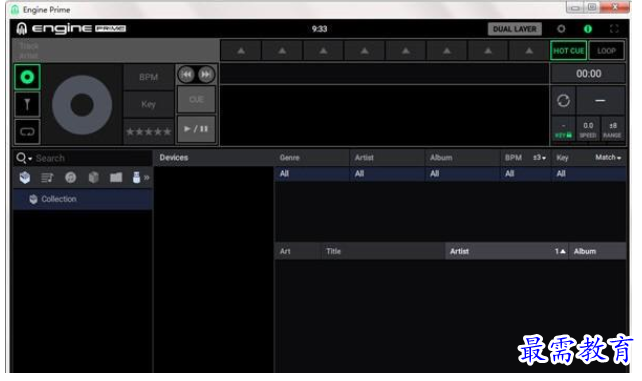Click the Genre filter column header
The height and width of the screenshot is (381, 642).
pos(312,158)
